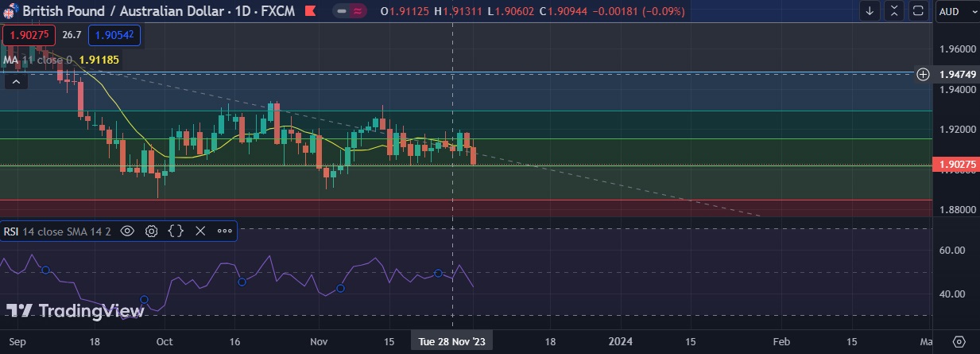Image resolution: width=980 pixels, height=354 pixels.
Task: Remove the RSI indicator with X
Action: click(200, 231)
